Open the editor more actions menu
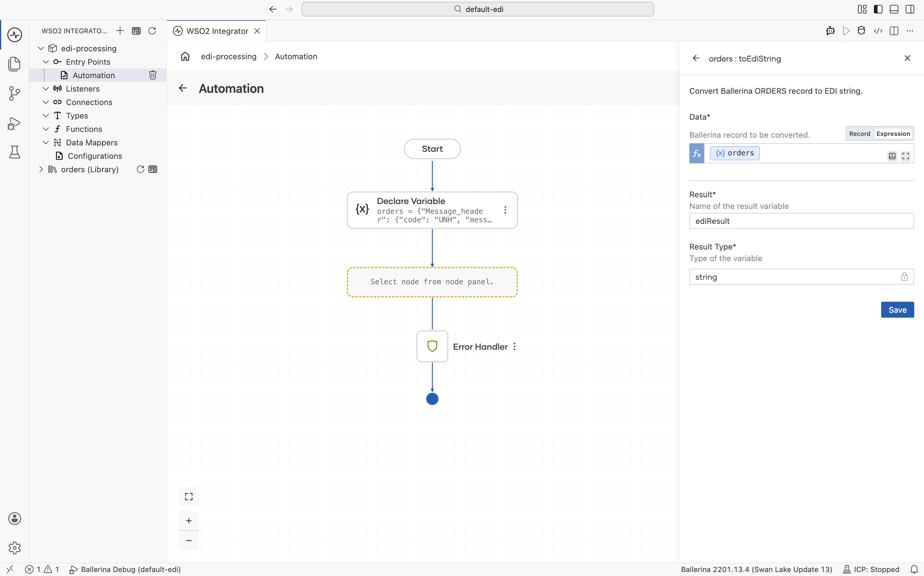Screen dimensions: 924x576 (910, 31)
